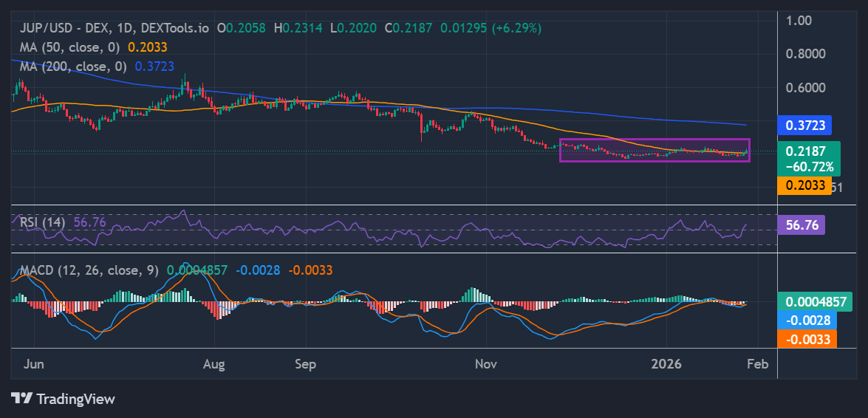Click the TradingView logo icon
Viewport: 868px width, 418px height.
[21, 399]
